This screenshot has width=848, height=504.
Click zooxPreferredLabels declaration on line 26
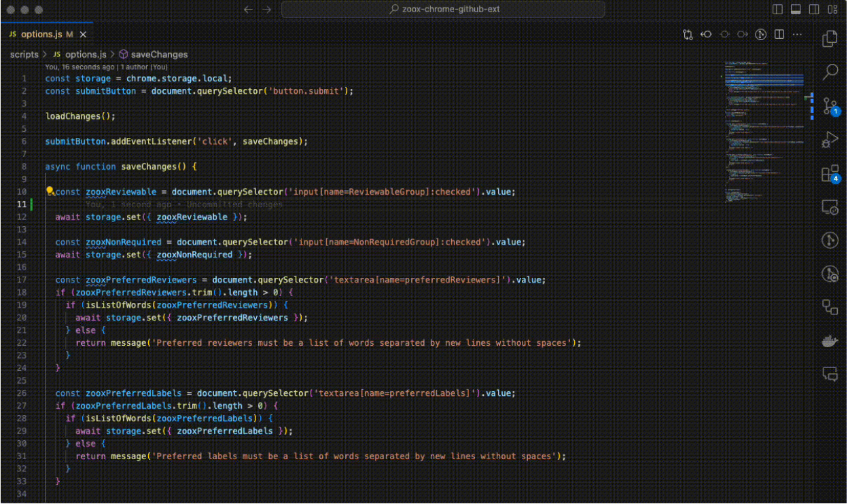(x=134, y=393)
